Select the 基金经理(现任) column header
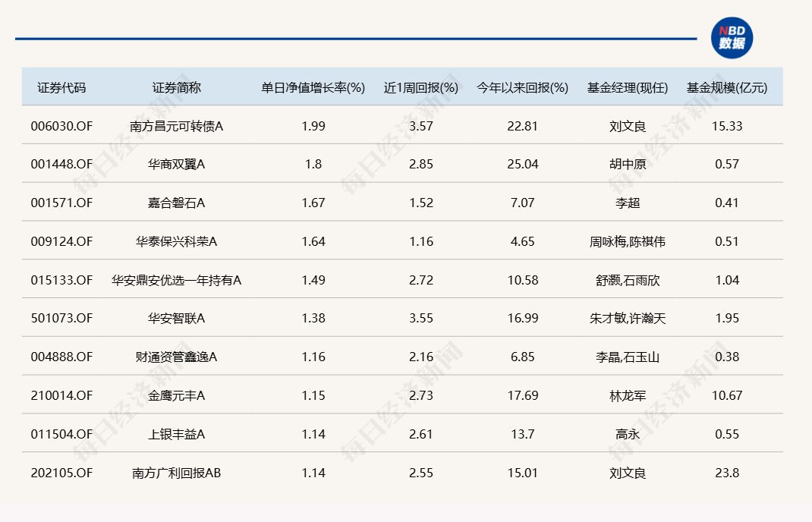Image resolution: width=812 pixels, height=522 pixels. click(x=628, y=87)
